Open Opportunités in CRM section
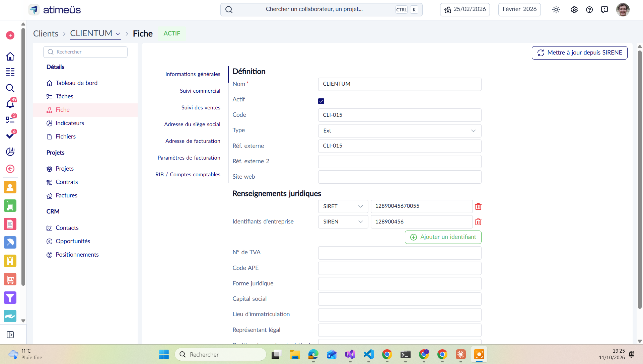This screenshot has width=643, height=364. click(73, 241)
